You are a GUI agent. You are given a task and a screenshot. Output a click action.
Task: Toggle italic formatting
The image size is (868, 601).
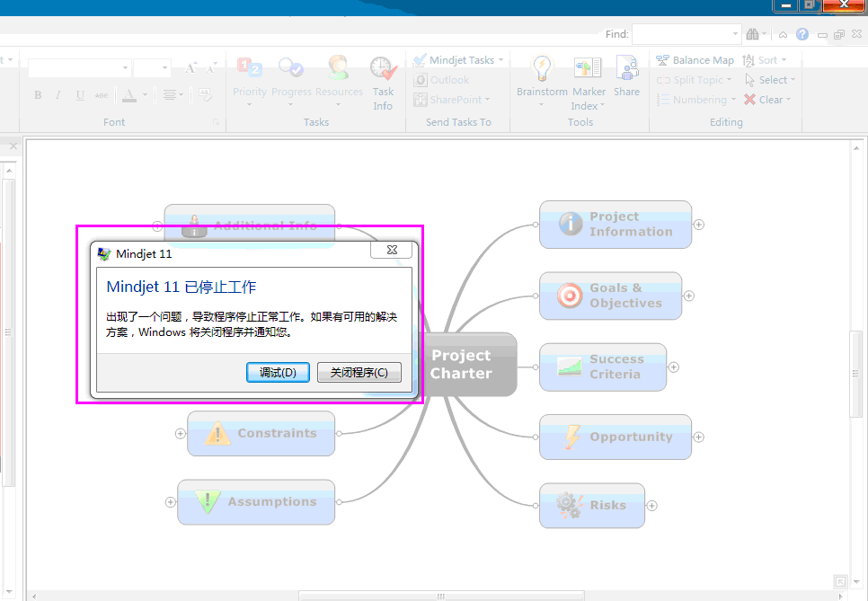coord(58,95)
